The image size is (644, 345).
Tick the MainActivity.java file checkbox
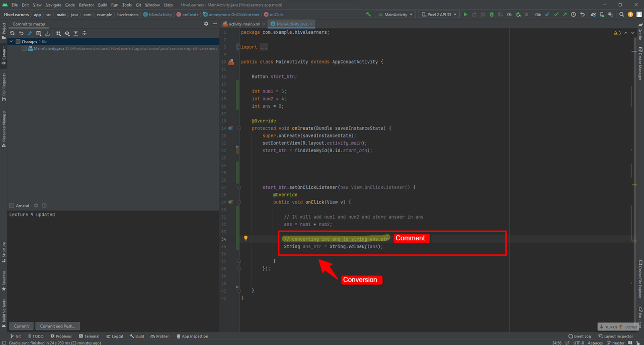point(24,49)
